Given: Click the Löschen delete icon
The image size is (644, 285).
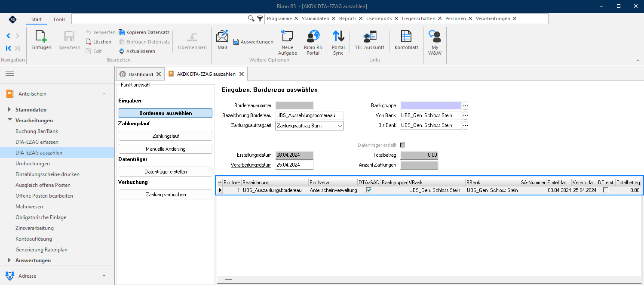Looking at the screenshot, I should tap(89, 42).
